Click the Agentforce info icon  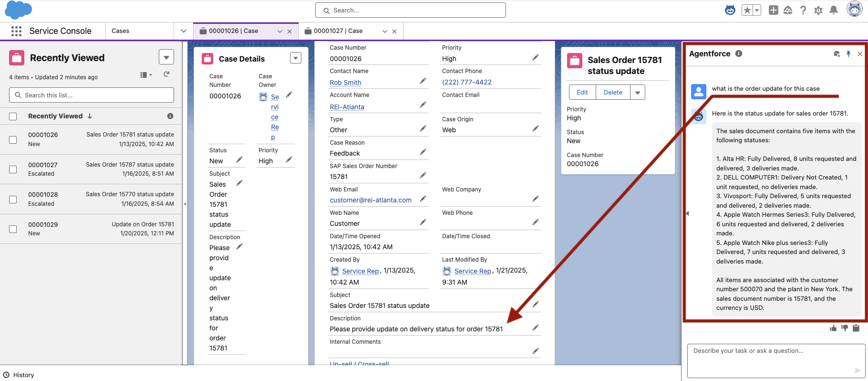[739, 53]
